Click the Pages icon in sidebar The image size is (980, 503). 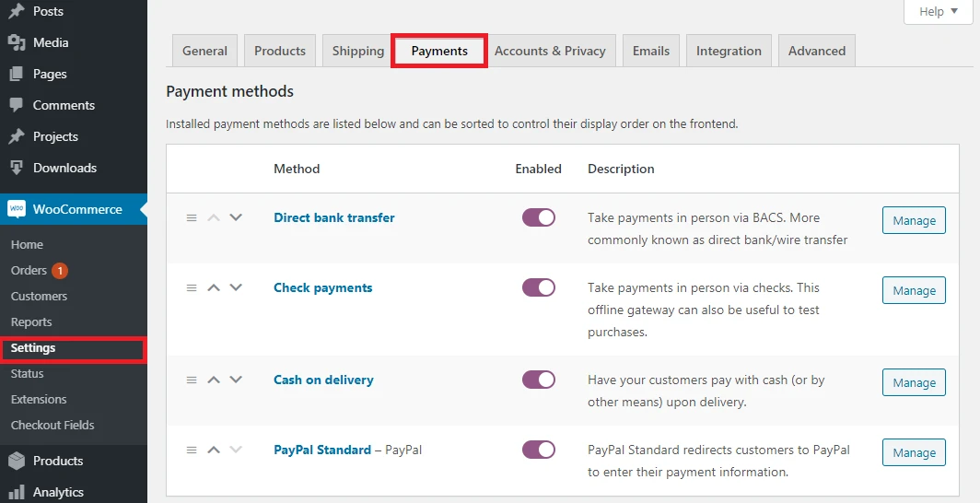tap(16, 74)
